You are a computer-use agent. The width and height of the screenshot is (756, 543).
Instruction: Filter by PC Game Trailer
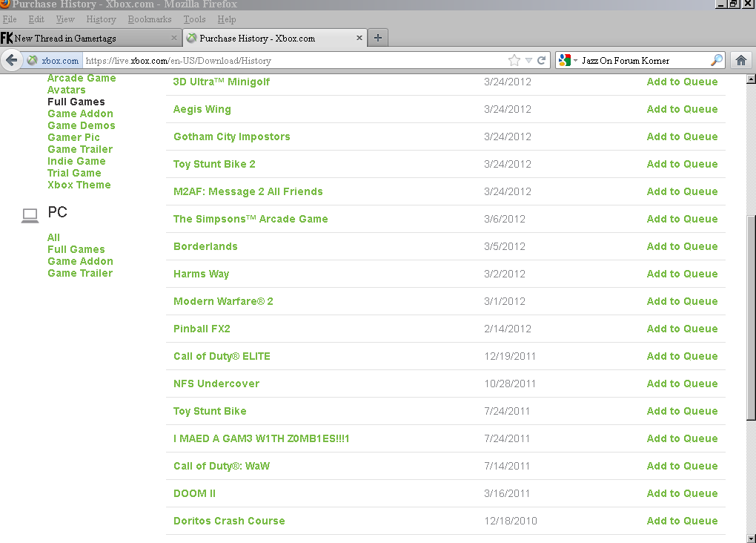coord(80,273)
